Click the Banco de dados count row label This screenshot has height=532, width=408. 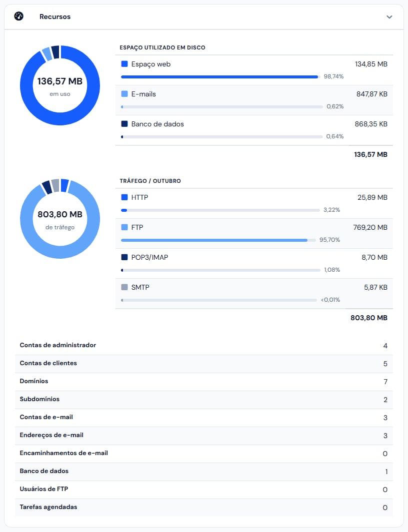(44, 471)
